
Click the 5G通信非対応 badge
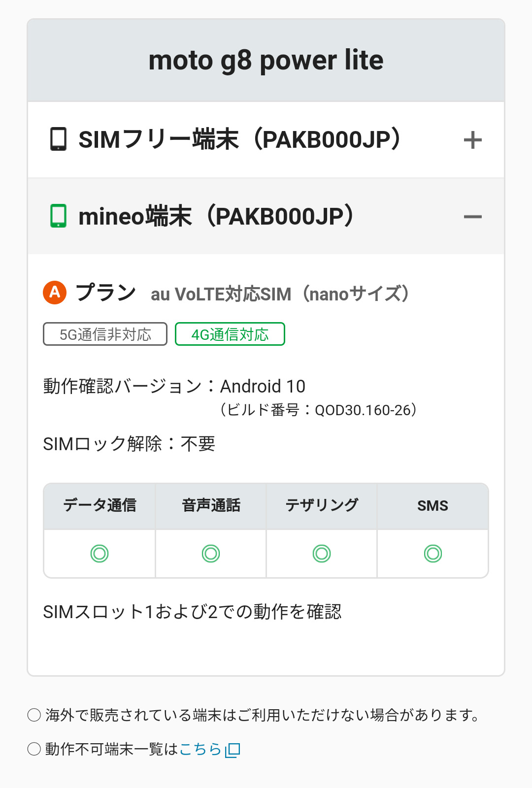click(105, 334)
